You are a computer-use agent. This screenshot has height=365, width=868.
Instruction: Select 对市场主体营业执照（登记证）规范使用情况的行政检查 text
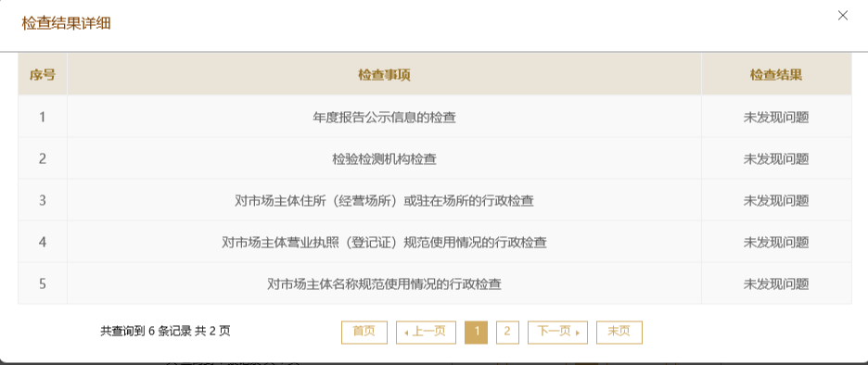(x=384, y=242)
